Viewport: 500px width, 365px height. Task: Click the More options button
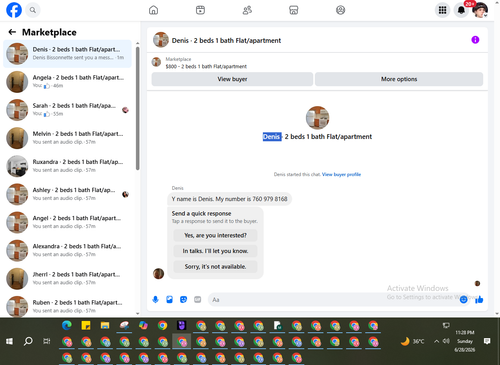399,79
